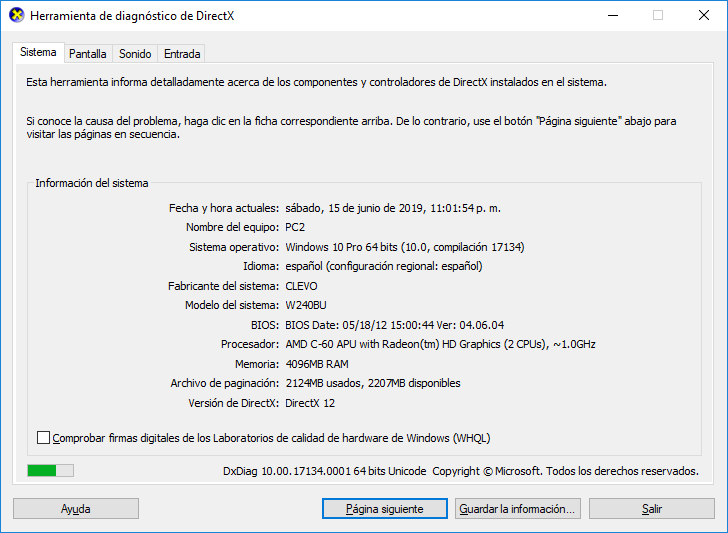
Task: Click the manufacturer value CLEVO
Action: [x=301, y=286]
